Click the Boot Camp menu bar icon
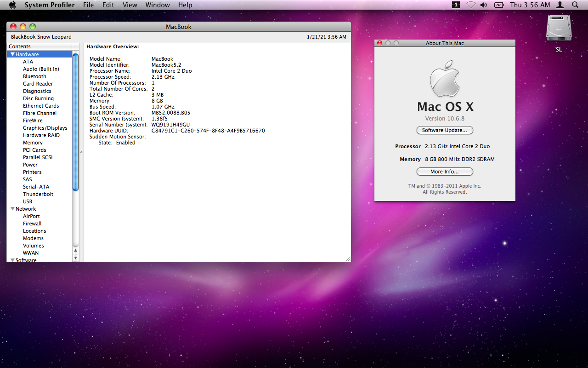This screenshot has height=368, width=588. [x=456, y=5]
